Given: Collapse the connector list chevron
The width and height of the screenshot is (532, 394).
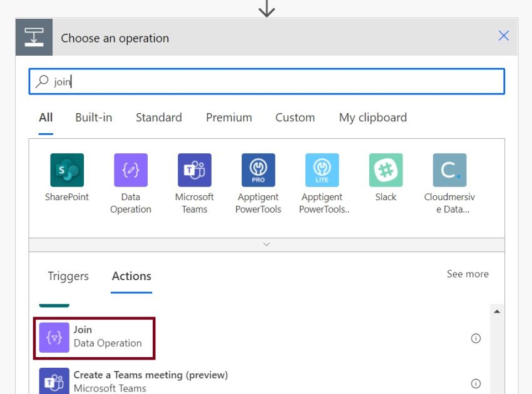Looking at the screenshot, I should (x=266, y=244).
